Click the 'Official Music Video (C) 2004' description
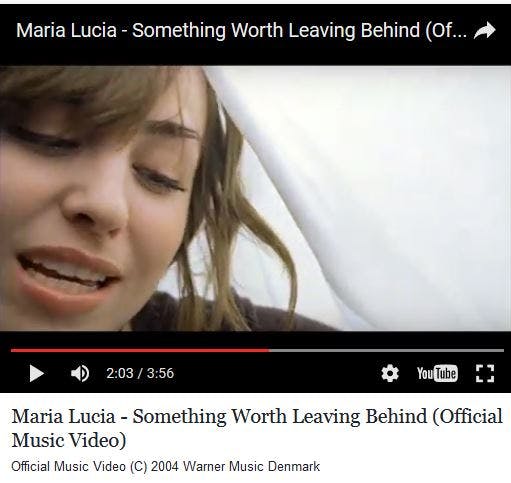Image resolution: width=511 pixels, height=483 pixels. tap(95, 466)
